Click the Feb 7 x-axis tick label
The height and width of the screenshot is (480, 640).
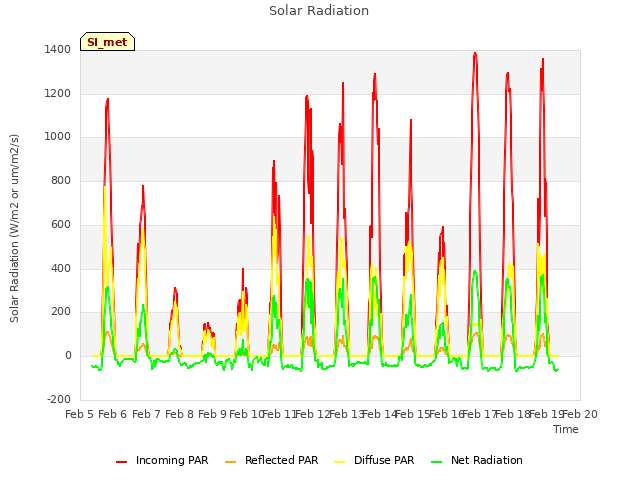pyautogui.click(x=146, y=414)
